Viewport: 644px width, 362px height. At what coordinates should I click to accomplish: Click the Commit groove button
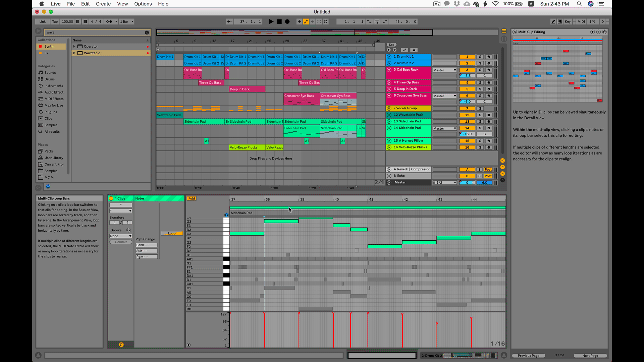click(121, 242)
